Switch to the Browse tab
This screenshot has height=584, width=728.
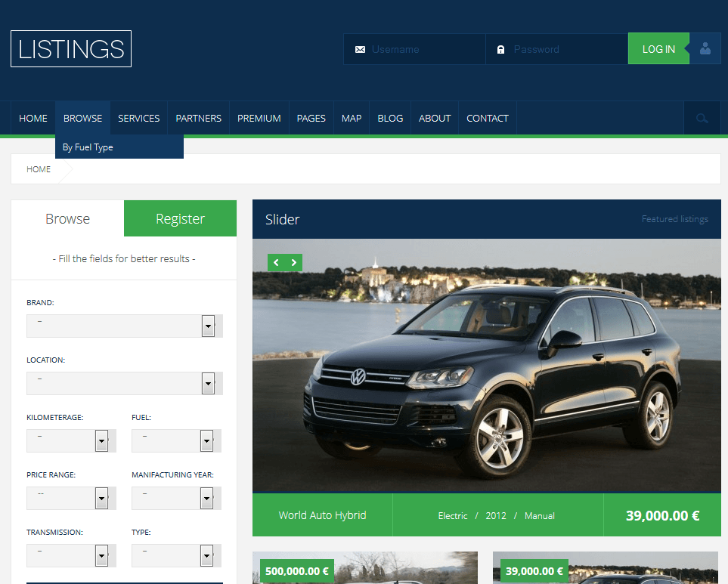68,218
